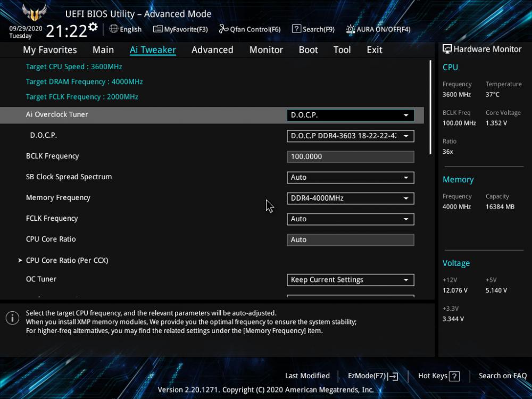Click the BCLK Freq value 100.00 MHz

tap(460, 123)
